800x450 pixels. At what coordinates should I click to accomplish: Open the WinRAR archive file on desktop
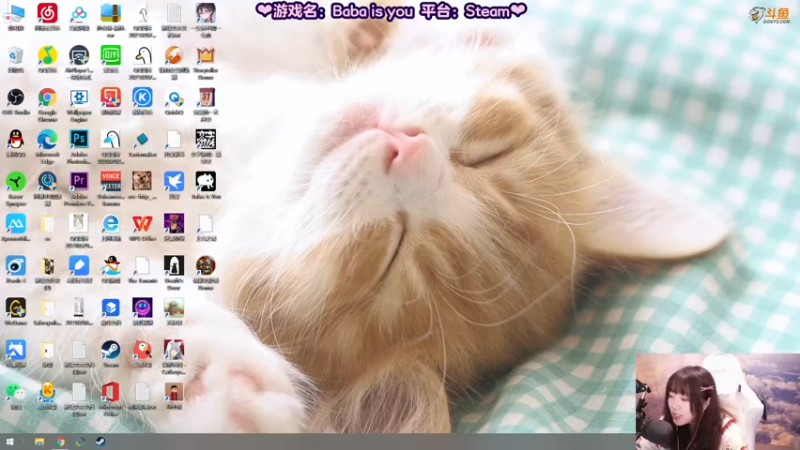[x=110, y=14]
